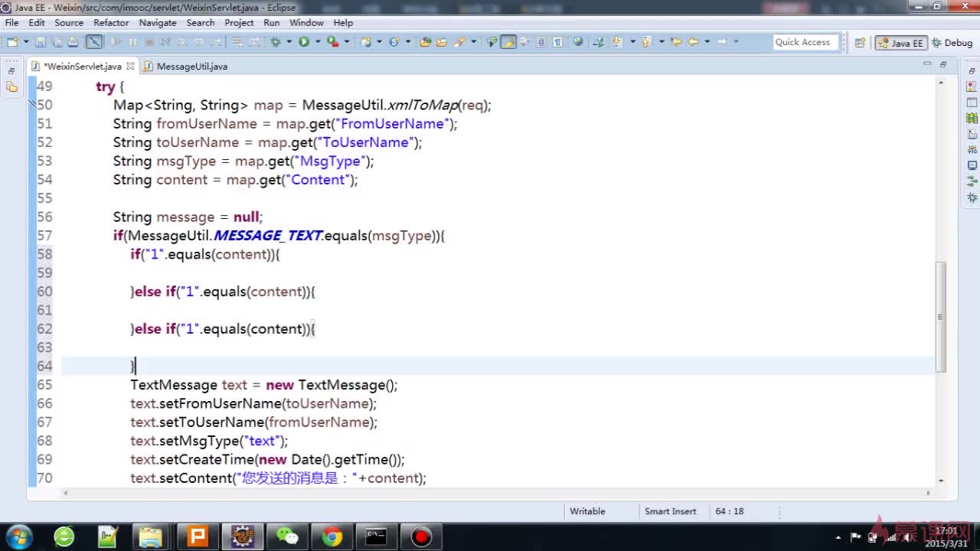The height and width of the screenshot is (551, 980).
Task: Open the Edit menu
Action: point(37,22)
